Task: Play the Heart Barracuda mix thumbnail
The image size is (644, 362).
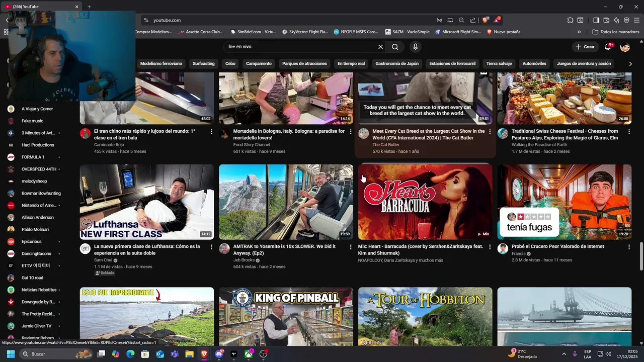Action: tap(425, 202)
